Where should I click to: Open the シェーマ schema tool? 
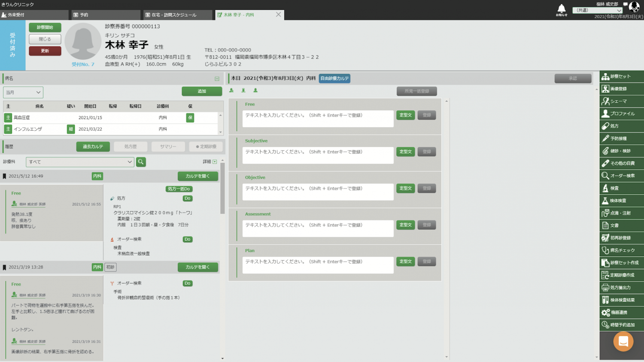click(622, 101)
